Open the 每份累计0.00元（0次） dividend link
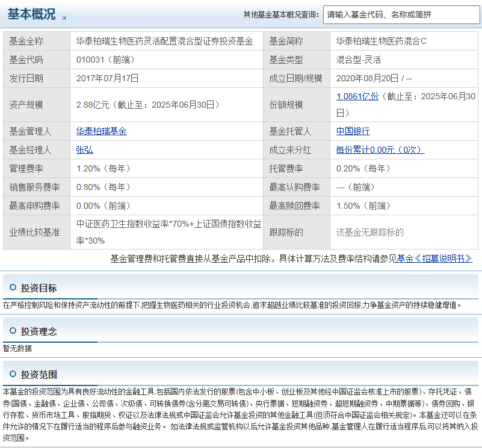The image size is (482, 448). pos(380,150)
